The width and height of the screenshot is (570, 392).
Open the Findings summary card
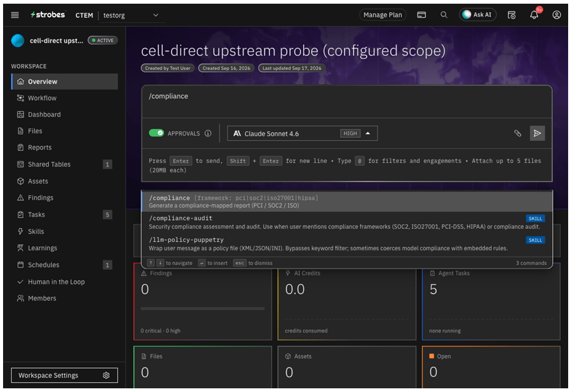point(202,302)
